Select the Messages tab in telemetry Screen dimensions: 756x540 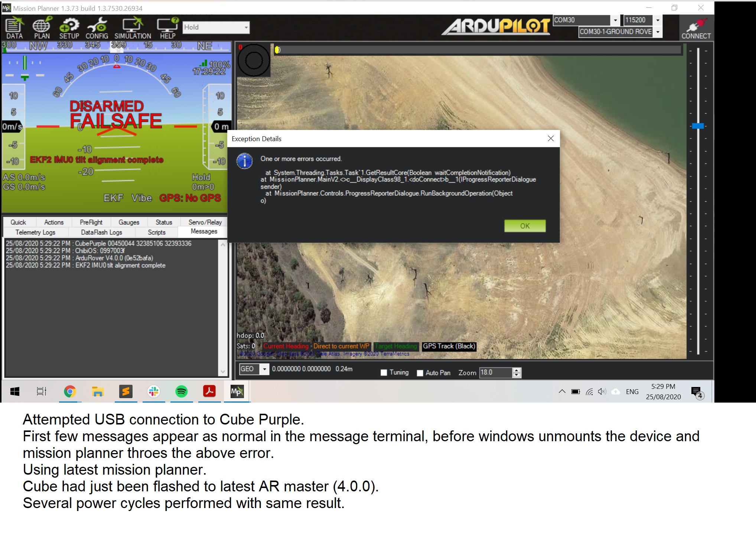click(205, 231)
